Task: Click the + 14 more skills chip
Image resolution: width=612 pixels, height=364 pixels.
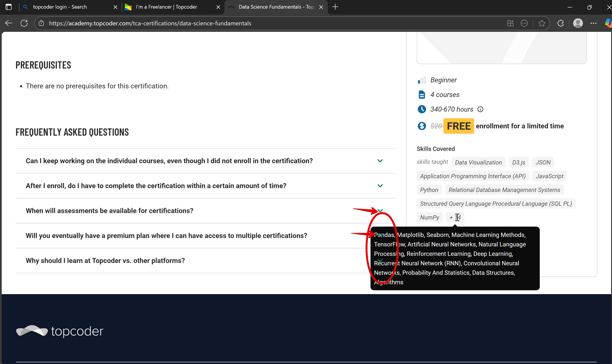Action: pos(455,217)
